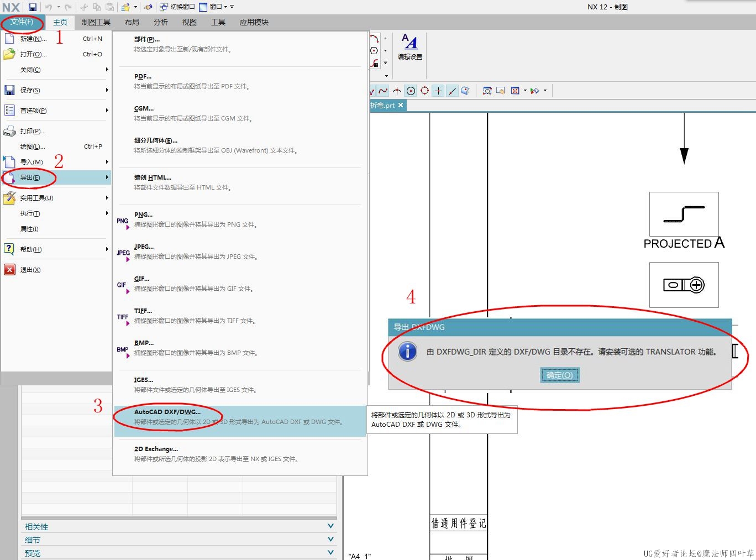Switch to the 应用模块 ribbon tab

tap(254, 22)
